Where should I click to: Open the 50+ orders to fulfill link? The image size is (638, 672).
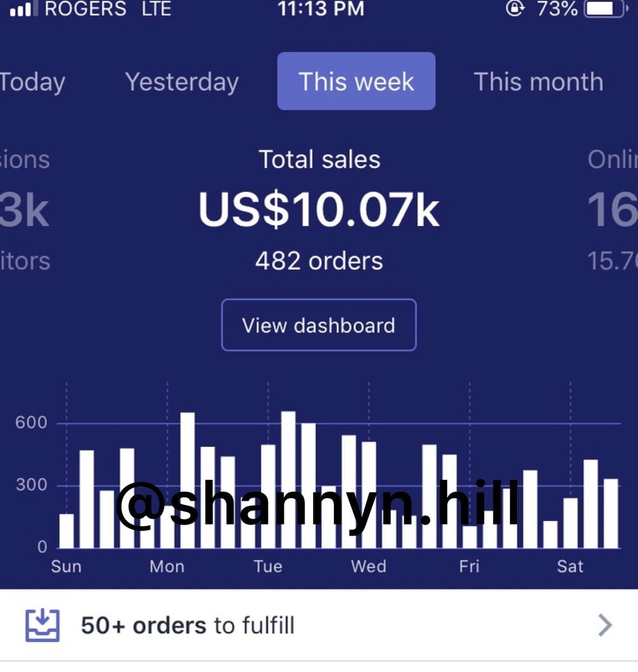coord(188,626)
